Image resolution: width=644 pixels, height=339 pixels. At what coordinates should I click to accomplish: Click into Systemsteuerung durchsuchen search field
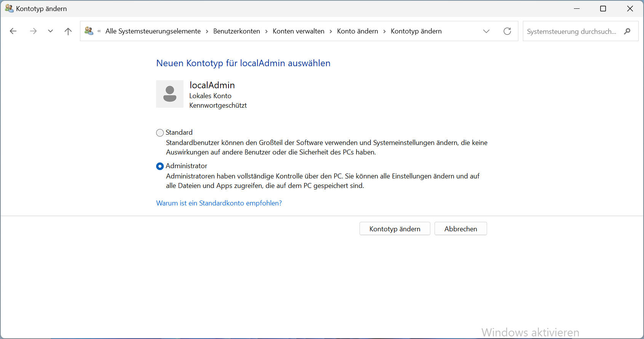pos(571,31)
